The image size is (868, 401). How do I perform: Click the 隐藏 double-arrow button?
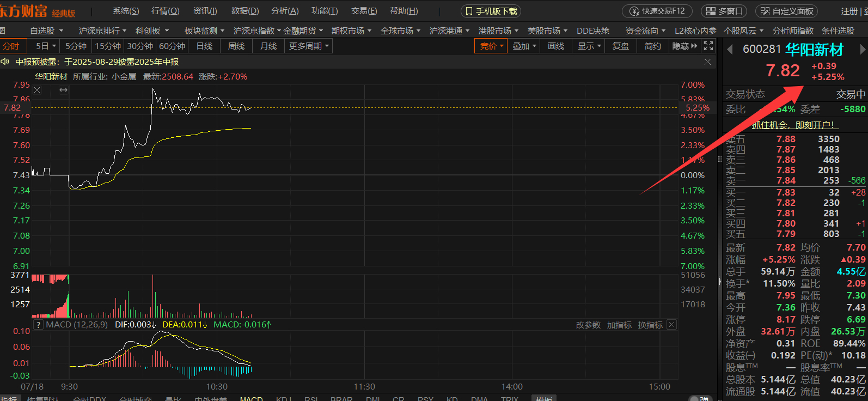pos(684,46)
